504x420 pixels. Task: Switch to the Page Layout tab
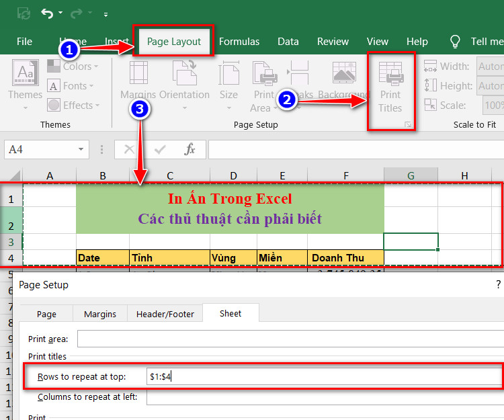174,42
